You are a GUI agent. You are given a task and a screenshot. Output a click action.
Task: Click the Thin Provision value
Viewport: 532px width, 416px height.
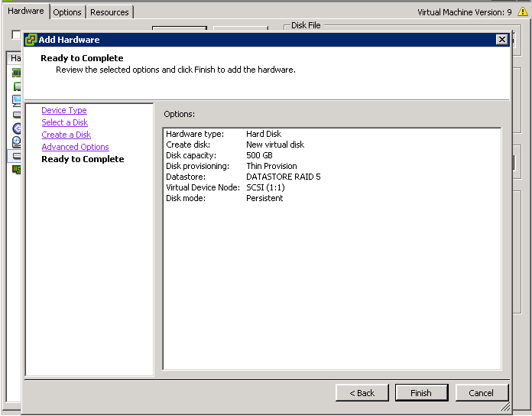tap(271, 166)
